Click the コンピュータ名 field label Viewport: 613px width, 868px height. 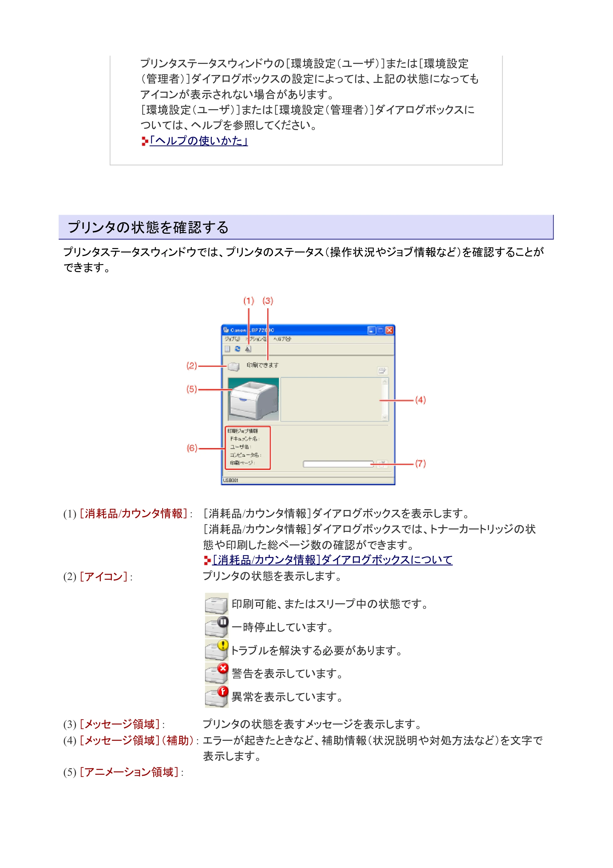coord(246,455)
